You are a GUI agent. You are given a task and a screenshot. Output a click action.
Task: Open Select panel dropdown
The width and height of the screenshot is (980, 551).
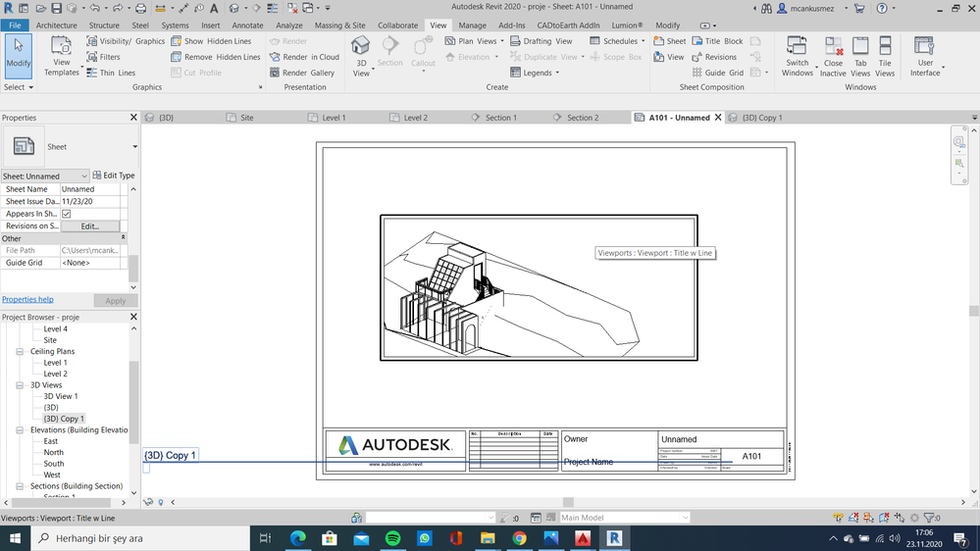[18, 87]
